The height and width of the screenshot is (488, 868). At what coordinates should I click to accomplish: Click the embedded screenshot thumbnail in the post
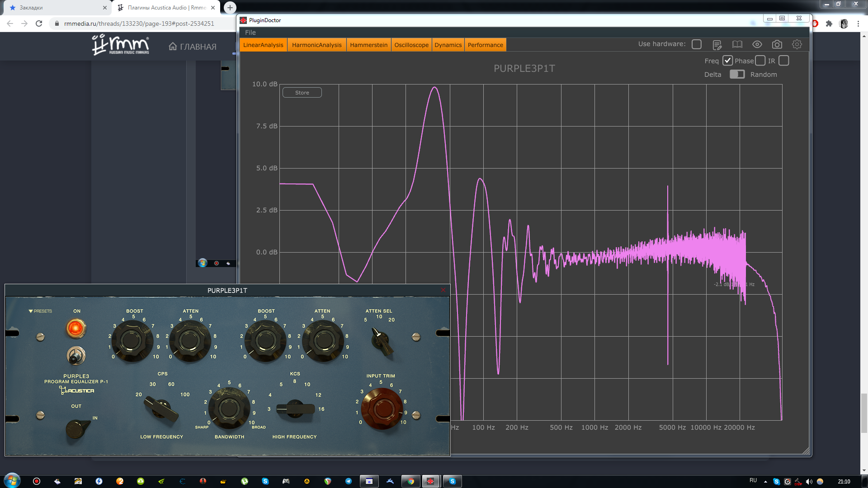[216, 164]
